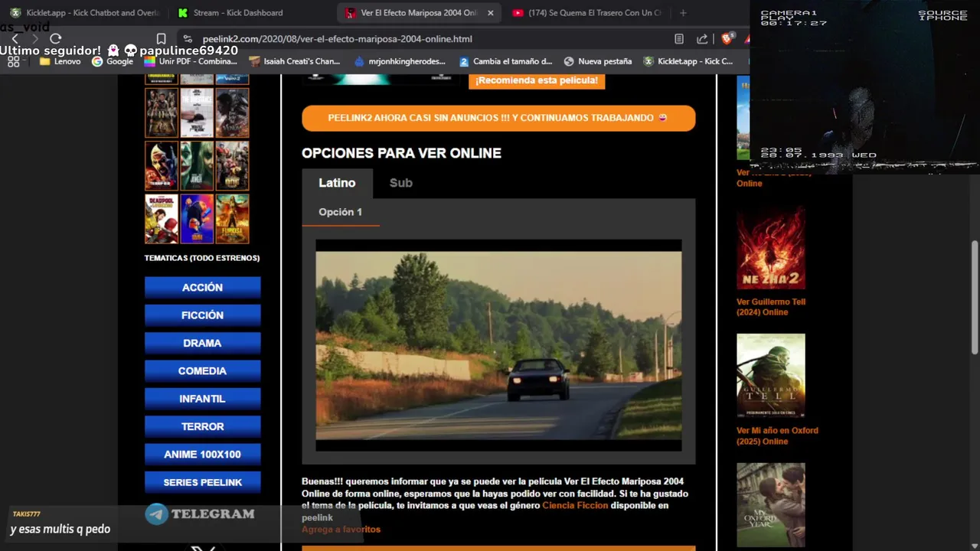The height and width of the screenshot is (551, 980).
Task: Open the Joker poster thumbnail
Action: point(197,165)
